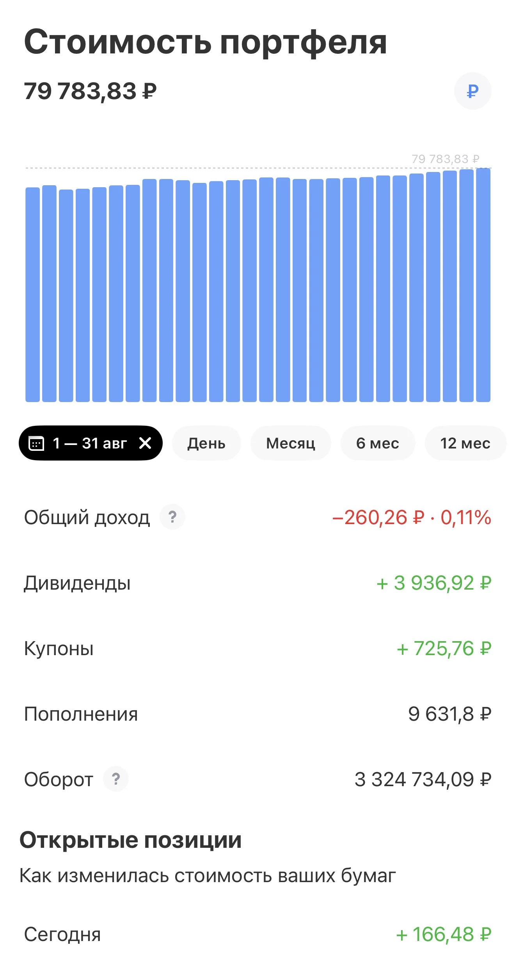Tap the Оборот amount 3 324 734,09 ₽
Viewport: 515px width, 980px height.
(423, 780)
